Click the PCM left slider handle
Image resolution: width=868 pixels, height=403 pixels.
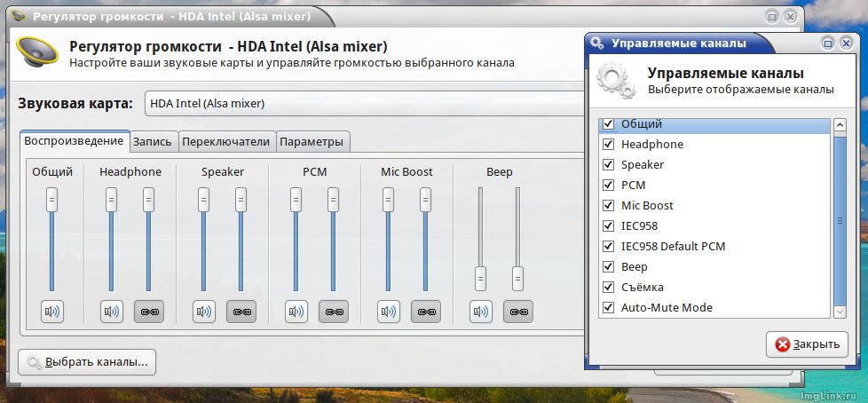pyautogui.click(x=296, y=200)
